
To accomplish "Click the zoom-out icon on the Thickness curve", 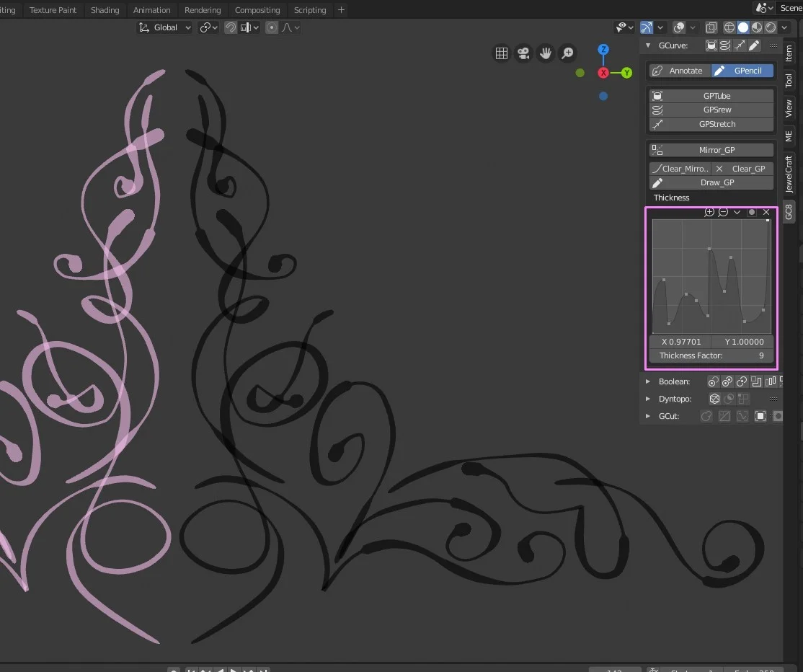I will click(723, 212).
